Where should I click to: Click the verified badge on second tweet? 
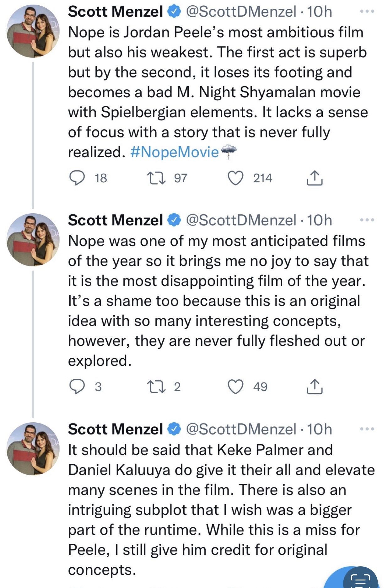point(174,220)
